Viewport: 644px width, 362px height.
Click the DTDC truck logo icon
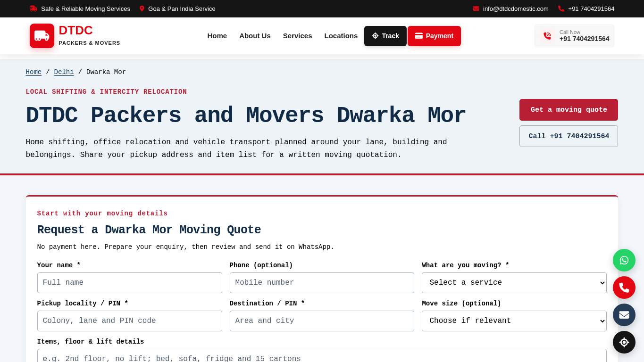(x=42, y=36)
